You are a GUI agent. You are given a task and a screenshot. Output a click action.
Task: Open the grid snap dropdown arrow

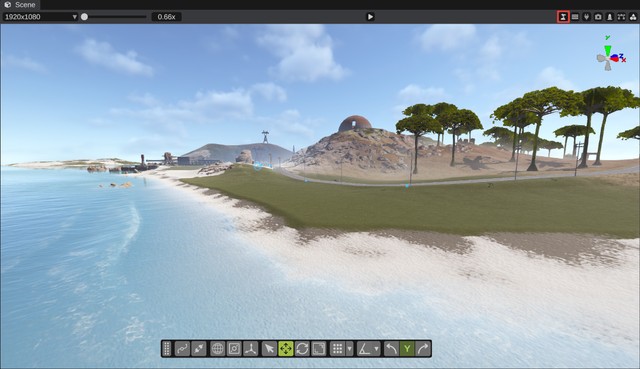pyautogui.click(x=349, y=349)
